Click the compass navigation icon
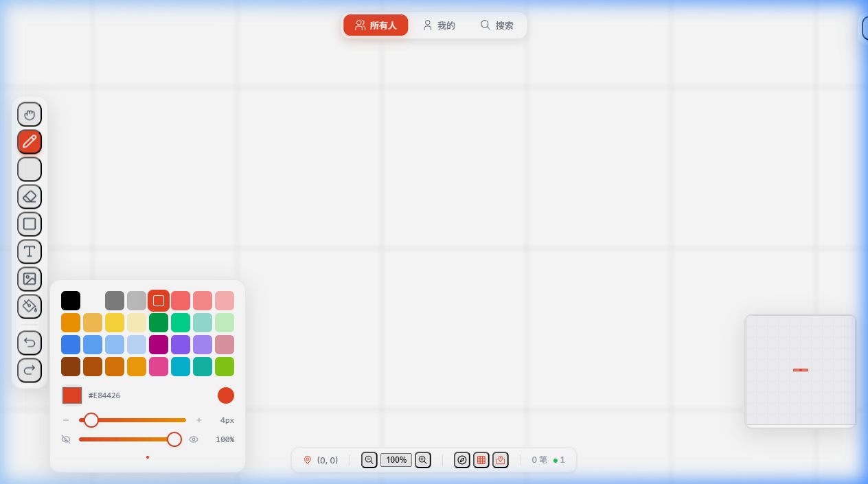Screen dimensions: 868x484 click(x=462, y=460)
